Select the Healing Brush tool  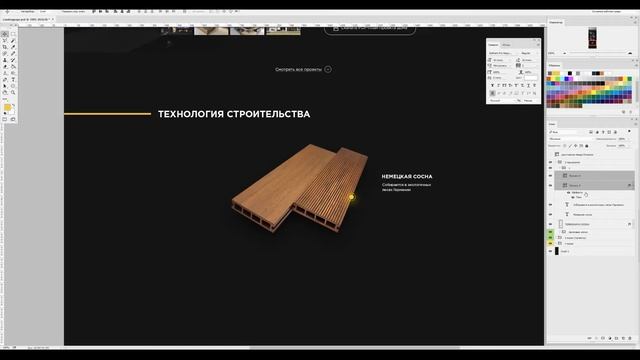(x=4, y=53)
